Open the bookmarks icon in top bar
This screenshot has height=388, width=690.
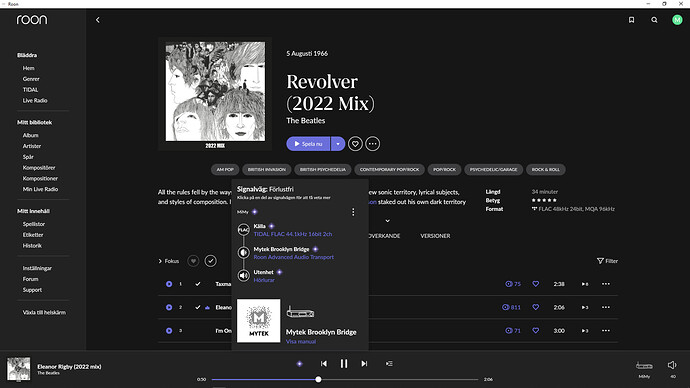631,20
